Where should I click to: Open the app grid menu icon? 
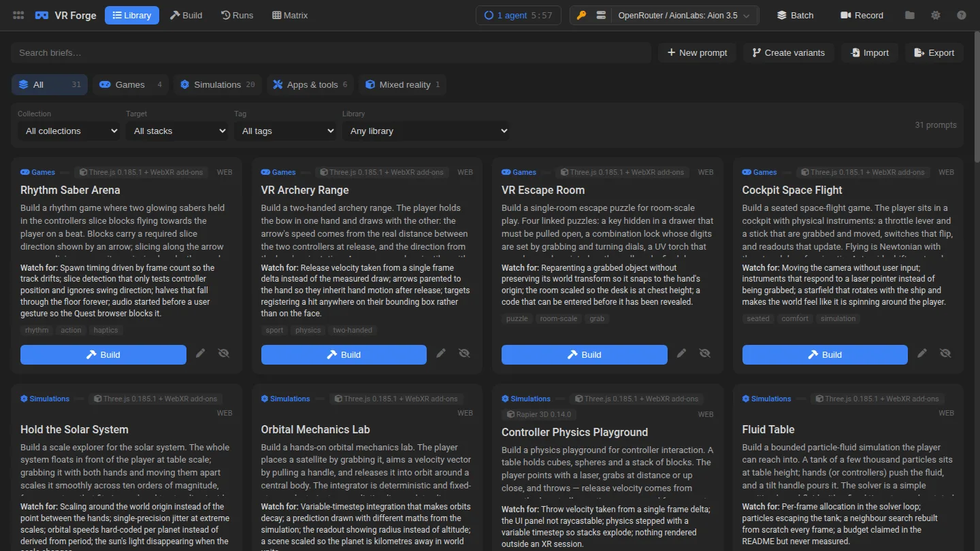pyautogui.click(x=18, y=15)
